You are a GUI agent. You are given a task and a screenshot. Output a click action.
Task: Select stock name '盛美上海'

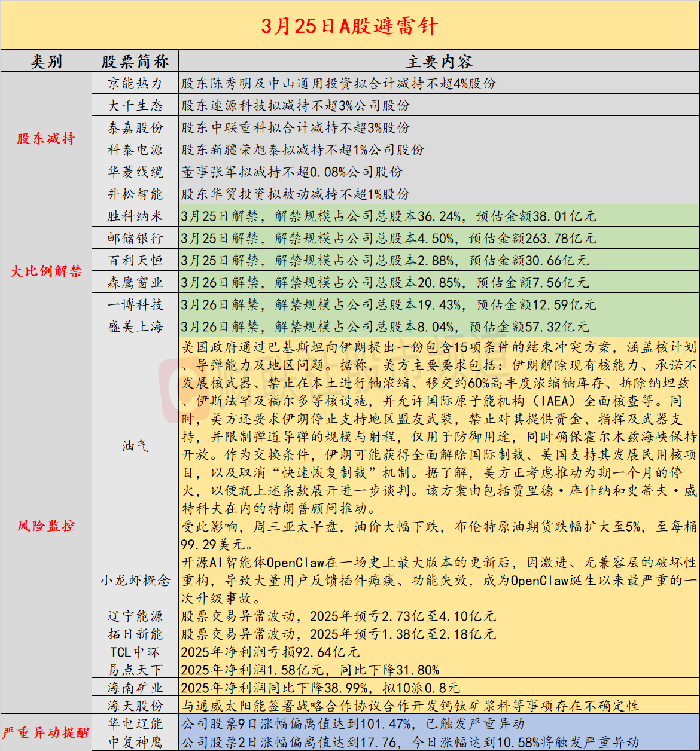135,327
